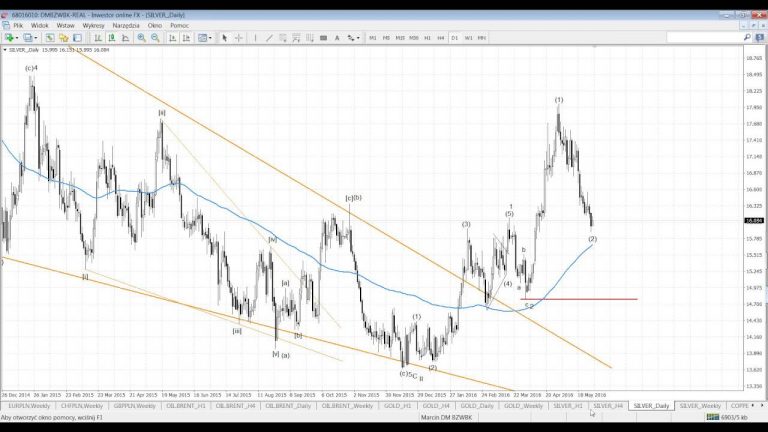
Task: Toggle the Terminal panel icon
Action: point(77,38)
